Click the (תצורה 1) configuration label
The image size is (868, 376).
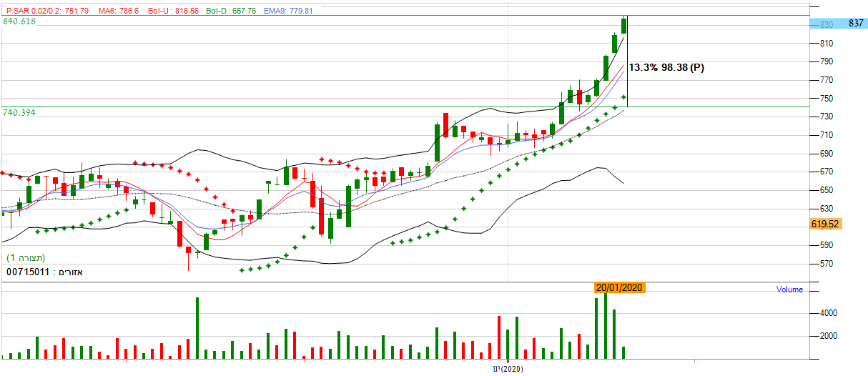[27, 257]
